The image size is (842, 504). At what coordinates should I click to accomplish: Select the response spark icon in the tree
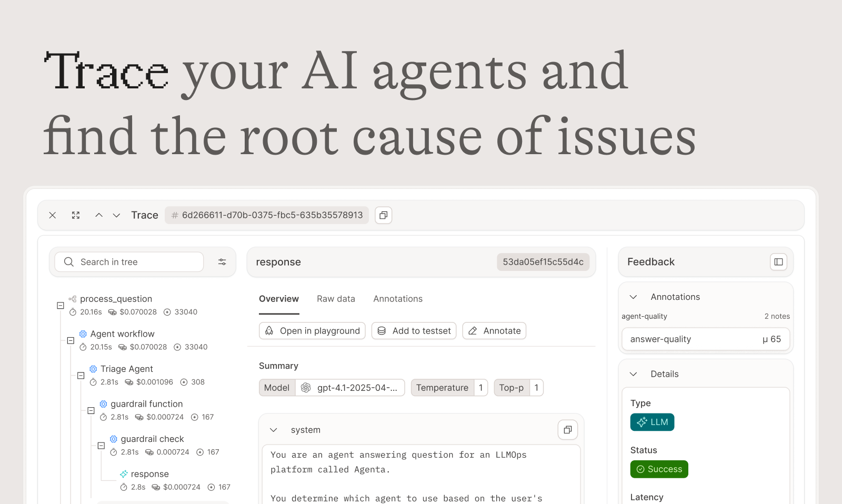(x=124, y=473)
